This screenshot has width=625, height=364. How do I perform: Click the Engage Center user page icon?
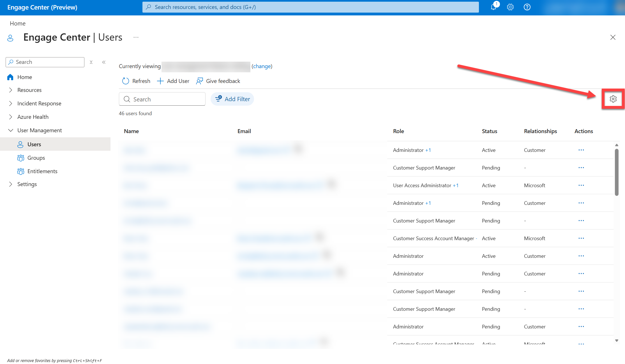pos(10,38)
